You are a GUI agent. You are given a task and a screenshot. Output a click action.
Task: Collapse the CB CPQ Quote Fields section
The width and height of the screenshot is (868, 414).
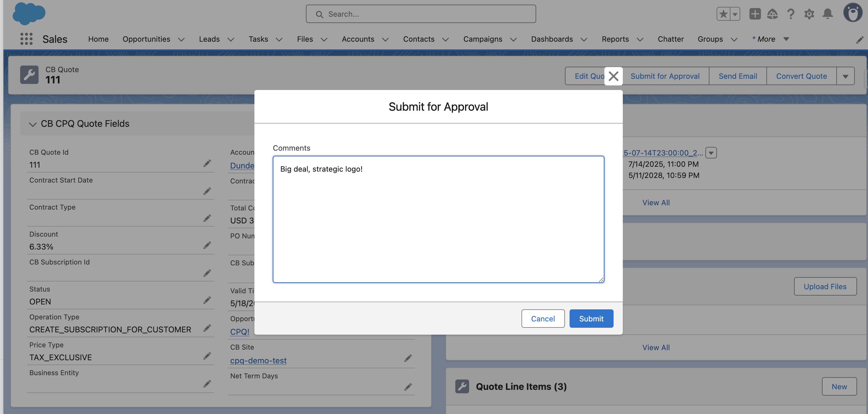coord(33,124)
